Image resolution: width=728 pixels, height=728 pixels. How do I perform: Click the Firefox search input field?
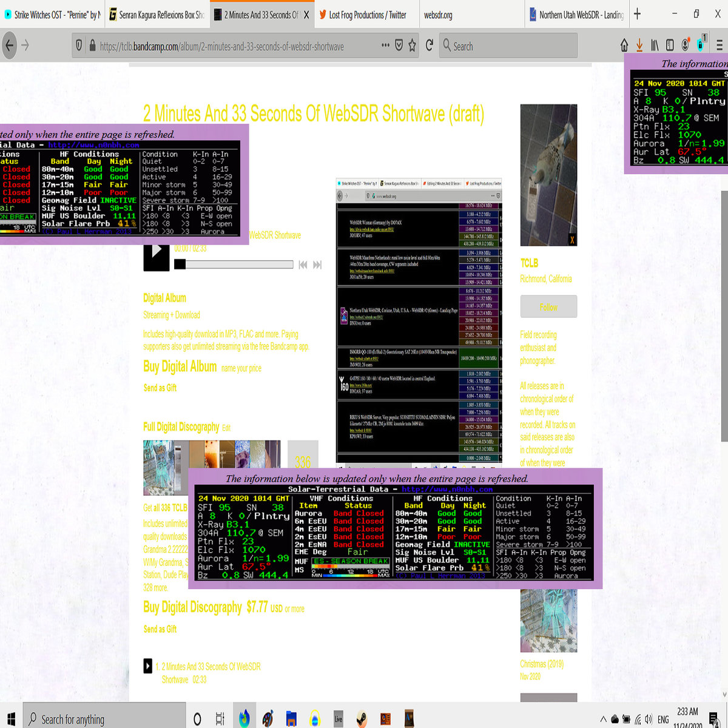coord(510,46)
